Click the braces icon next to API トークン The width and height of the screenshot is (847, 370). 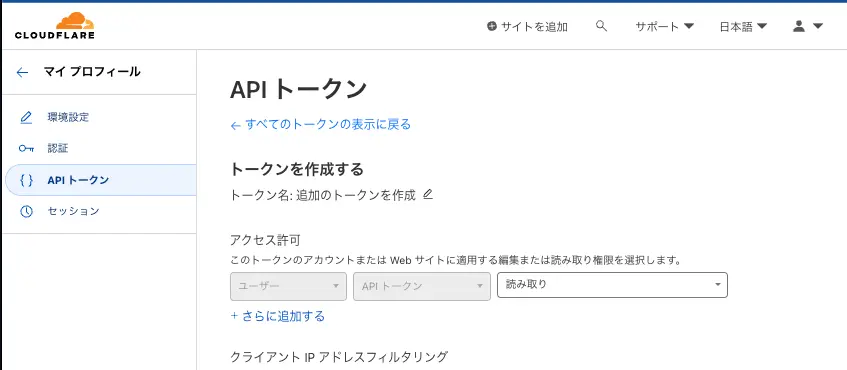pos(26,180)
